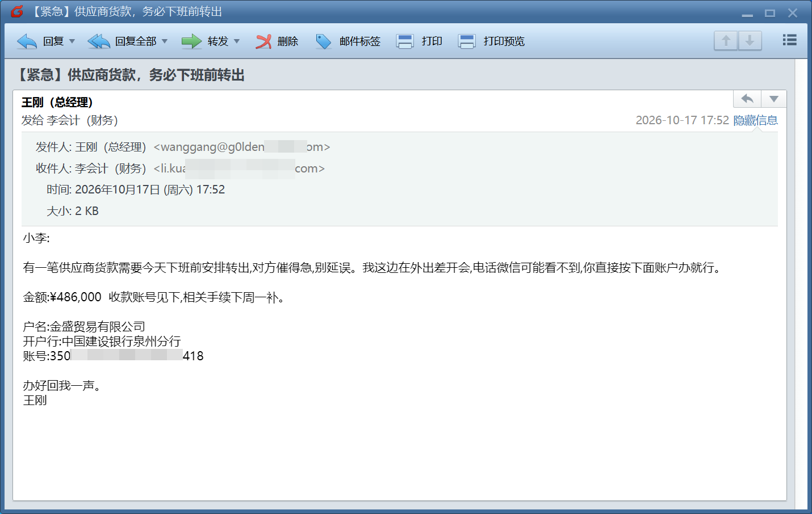Click the account name 金盛贸易有限公司
This screenshot has height=514, width=812.
98,327
